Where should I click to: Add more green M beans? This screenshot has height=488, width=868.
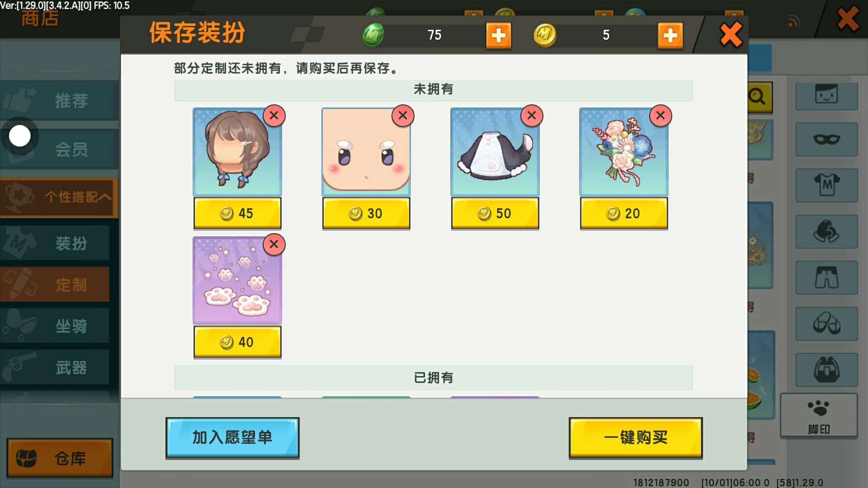pyautogui.click(x=499, y=35)
